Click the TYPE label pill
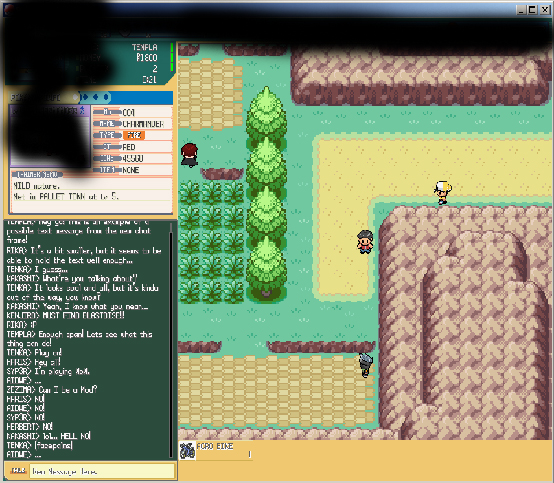This screenshot has height=483, width=554. point(107,135)
